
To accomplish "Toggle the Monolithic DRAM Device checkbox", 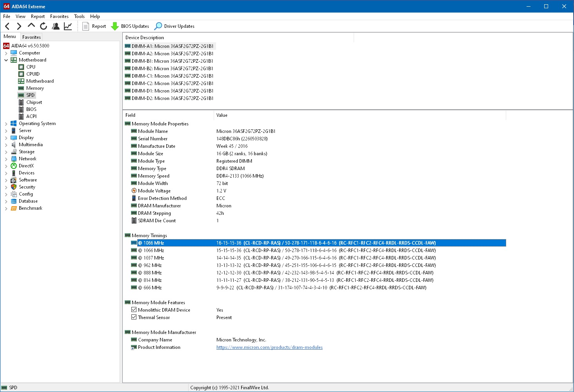I will [134, 310].
